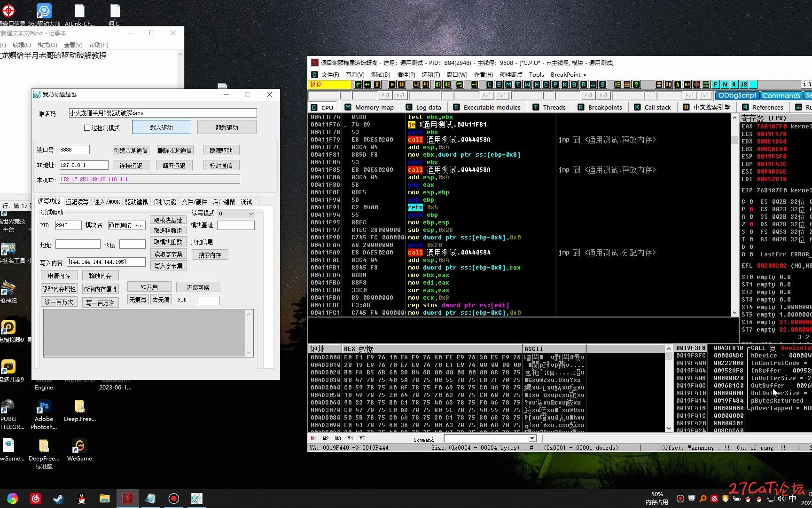The height and width of the screenshot is (508, 812).
Task: Click the help question mark toolbar icon
Action: (x=636, y=85)
